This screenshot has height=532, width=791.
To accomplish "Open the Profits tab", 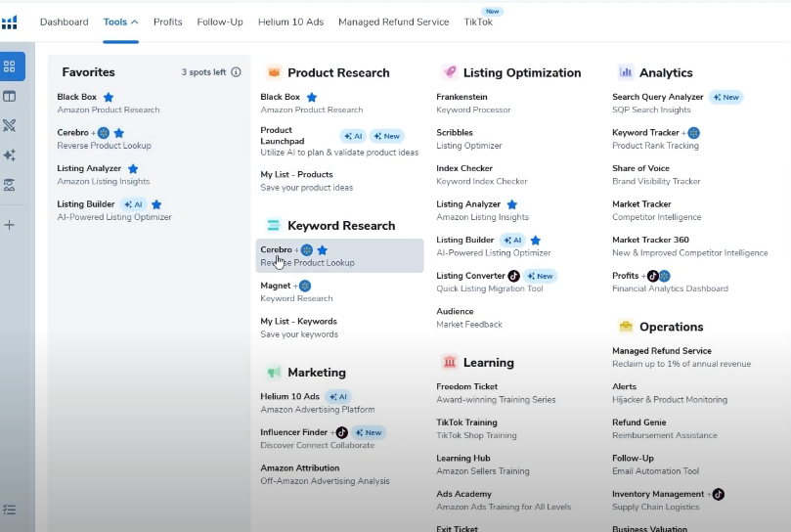I will click(x=167, y=22).
